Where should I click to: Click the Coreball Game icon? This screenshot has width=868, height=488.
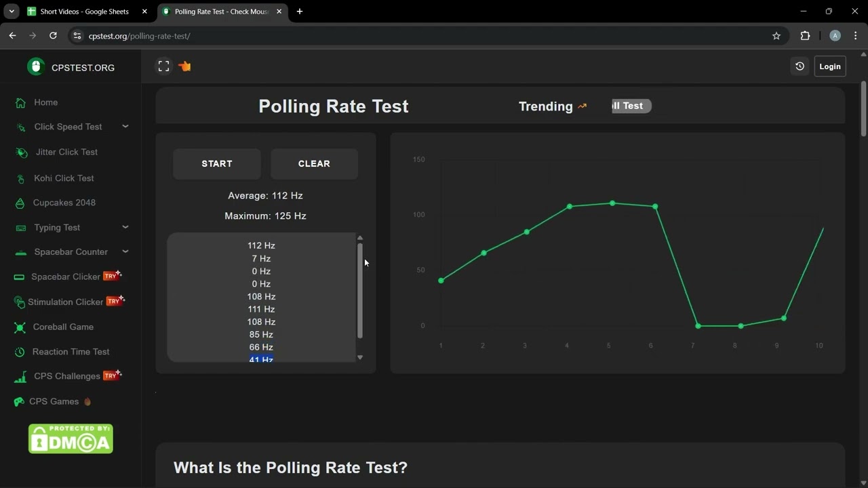[20, 327]
